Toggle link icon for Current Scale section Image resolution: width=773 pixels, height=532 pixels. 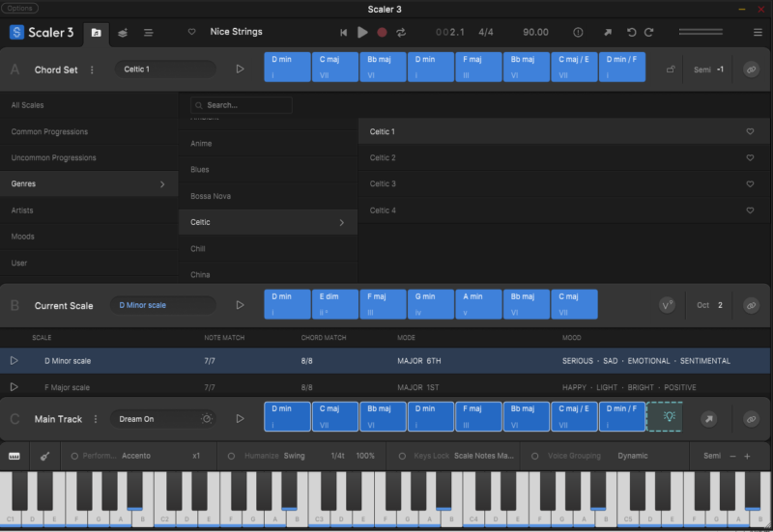coord(751,305)
